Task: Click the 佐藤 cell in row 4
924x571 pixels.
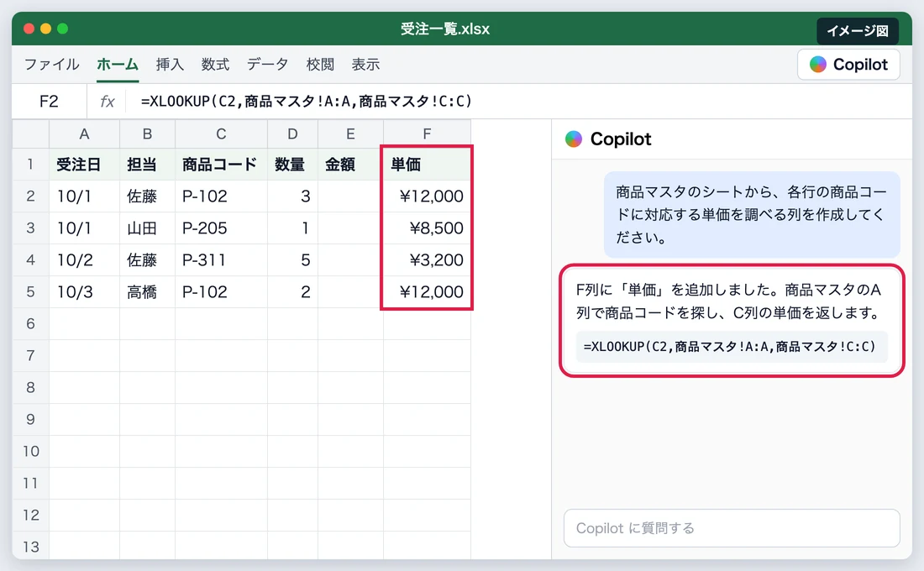Action: pos(147,259)
